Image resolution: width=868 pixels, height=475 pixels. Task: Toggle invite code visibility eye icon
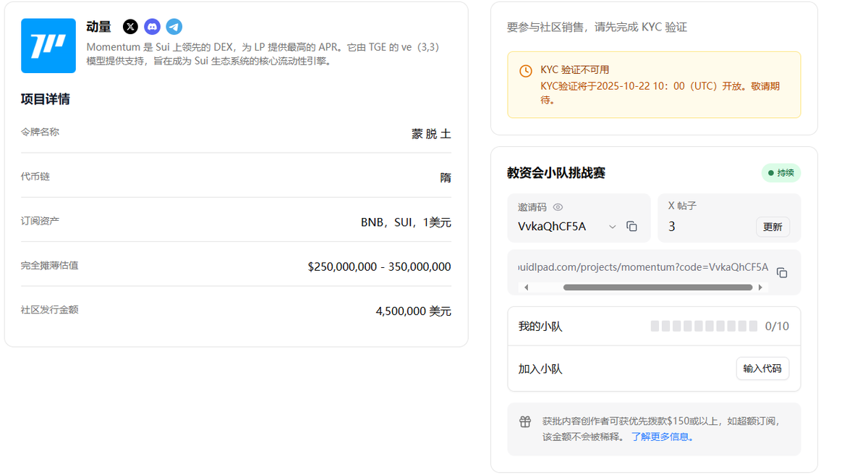tap(558, 207)
